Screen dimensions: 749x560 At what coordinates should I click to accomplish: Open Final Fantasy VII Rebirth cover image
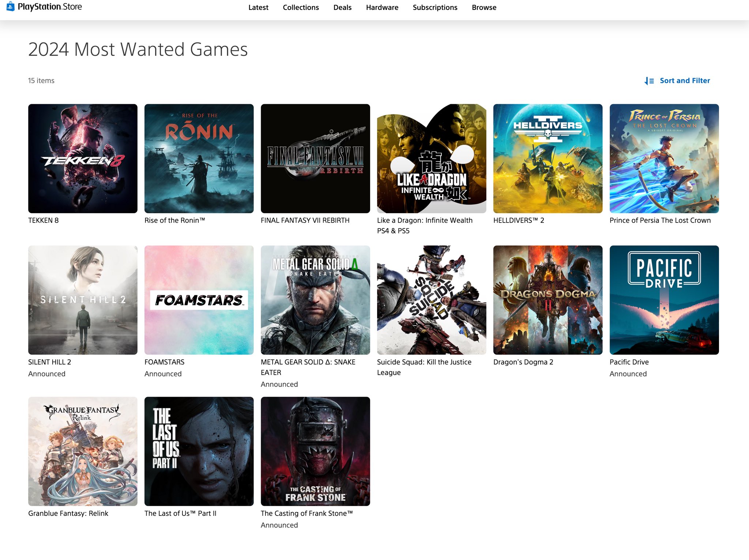[315, 159]
